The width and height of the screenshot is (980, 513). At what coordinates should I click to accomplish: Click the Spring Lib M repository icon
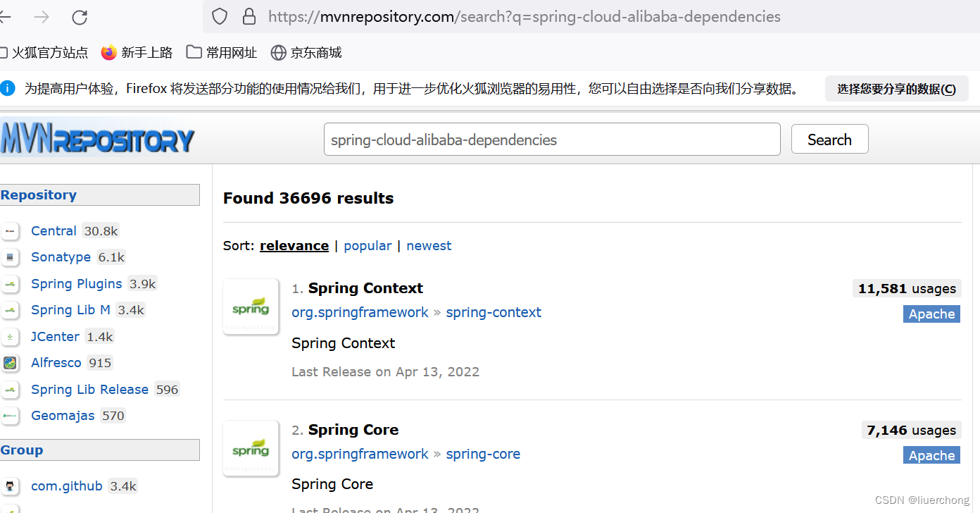tap(10, 310)
